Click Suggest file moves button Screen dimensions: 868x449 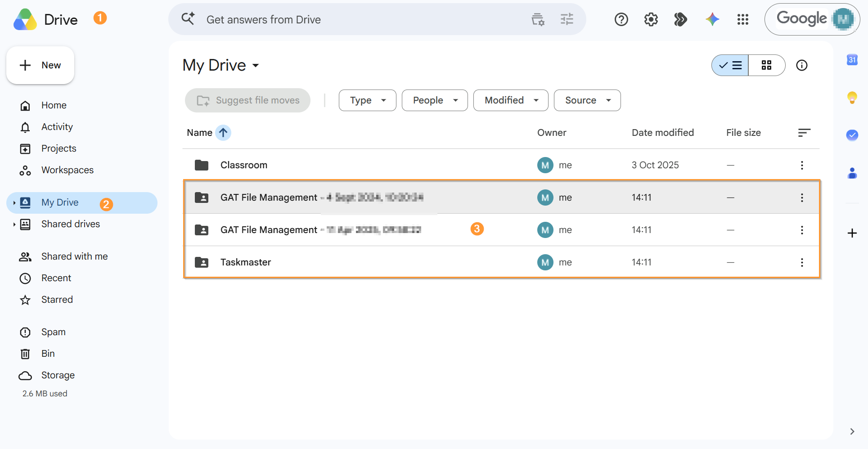(x=247, y=100)
